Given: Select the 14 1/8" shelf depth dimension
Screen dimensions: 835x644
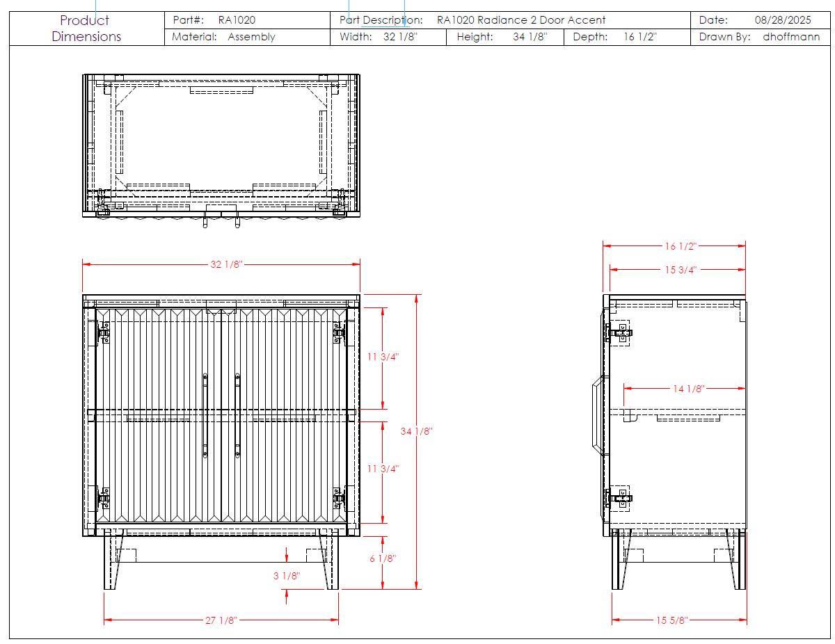Looking at the screenshot, I should 689,389.
